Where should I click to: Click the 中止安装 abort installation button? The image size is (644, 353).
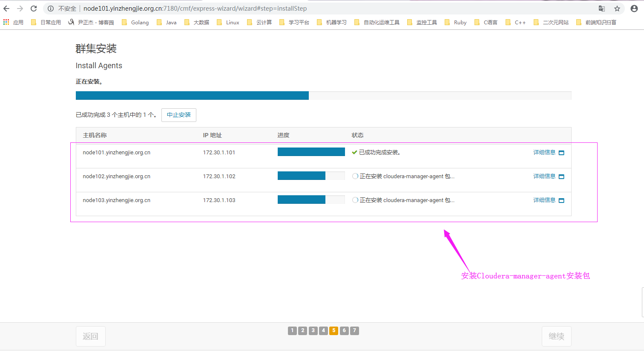179,115
